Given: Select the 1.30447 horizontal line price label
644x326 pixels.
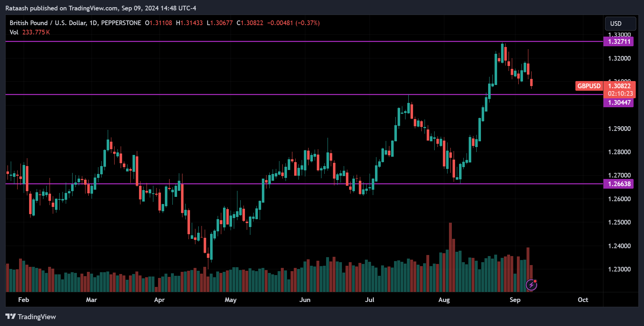Looking at the screenshot, I should tap(619, 103).
